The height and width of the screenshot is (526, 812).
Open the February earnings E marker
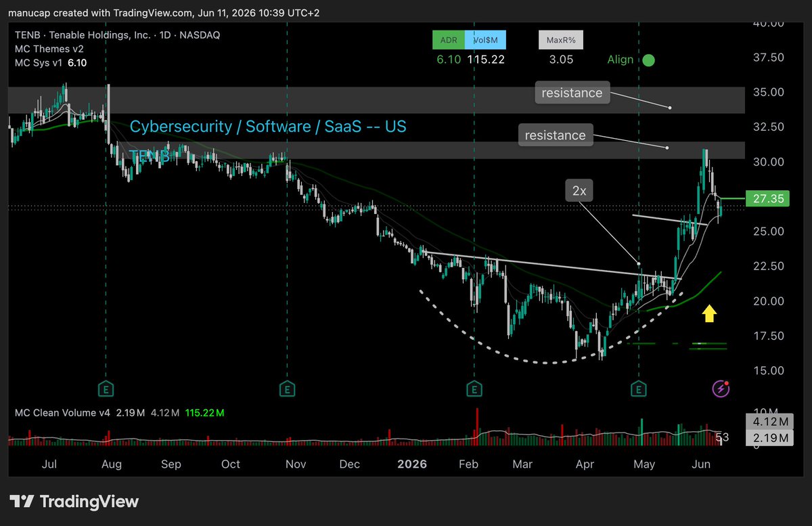[x=474, y=389]
